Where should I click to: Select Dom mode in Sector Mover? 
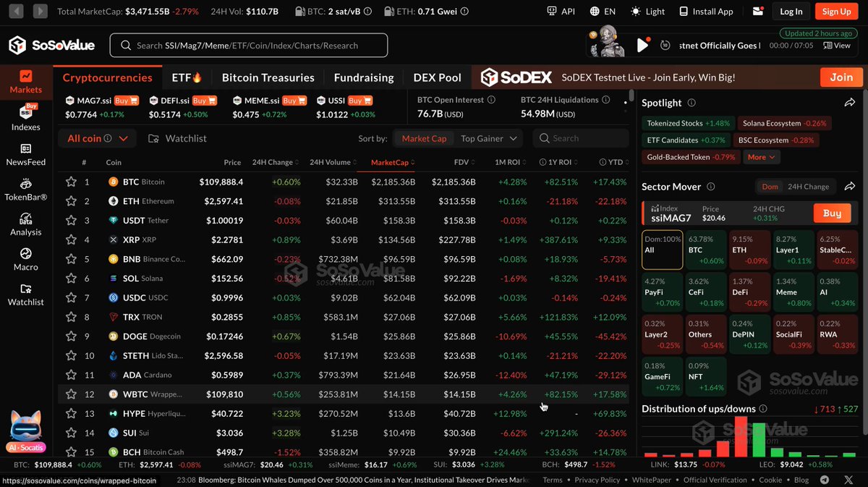coord(770,187)
